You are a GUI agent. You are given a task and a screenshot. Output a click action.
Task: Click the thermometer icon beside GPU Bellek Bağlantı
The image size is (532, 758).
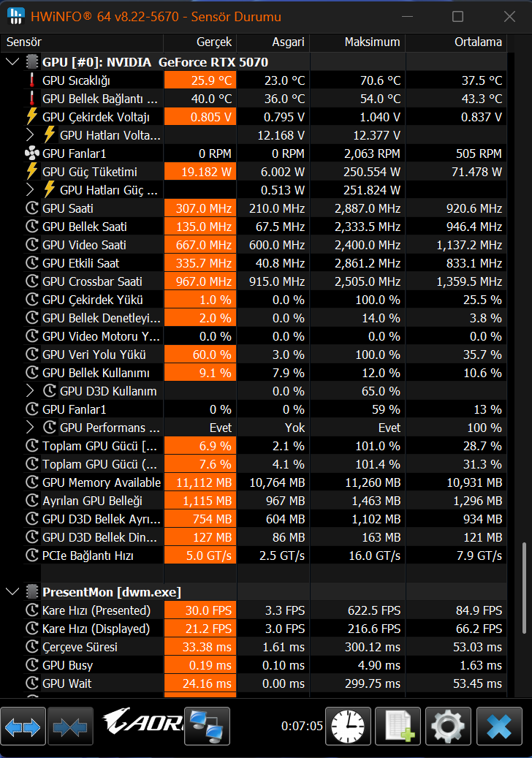click(32, 99)
